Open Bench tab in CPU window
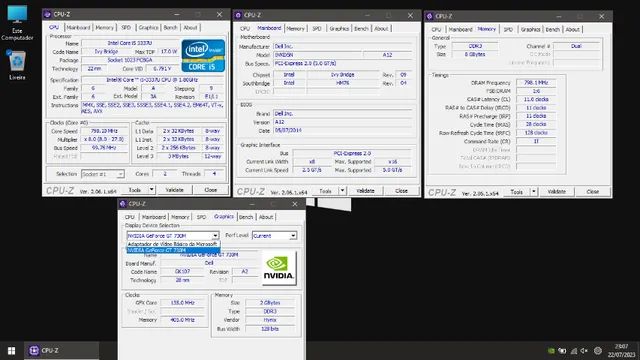 (x=170, y=28)
